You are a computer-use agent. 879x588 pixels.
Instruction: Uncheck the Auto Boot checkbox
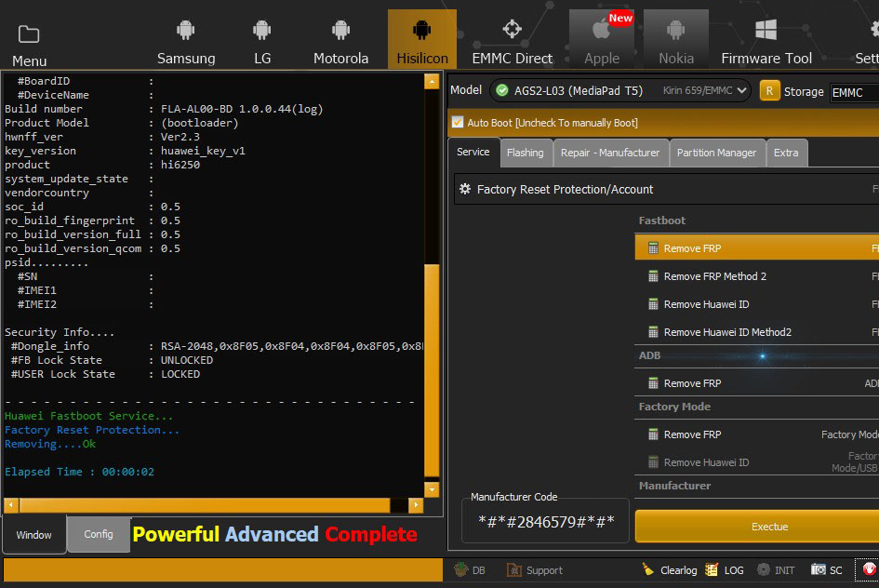click(x=458, y=122)
